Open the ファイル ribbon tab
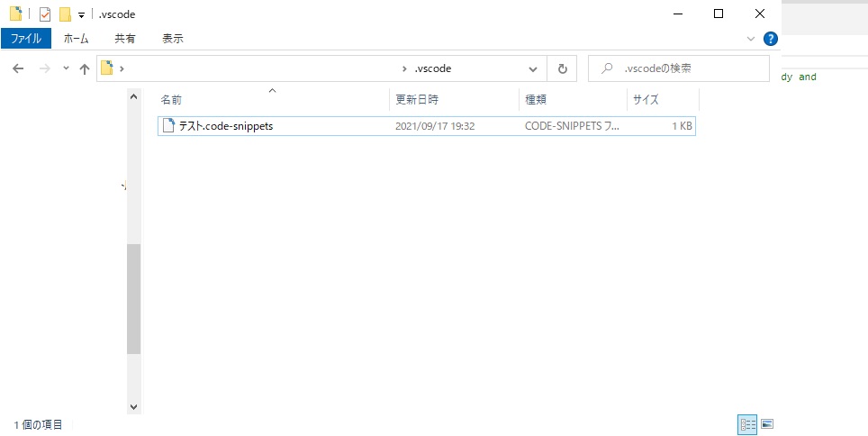The height and width of the screenshot is (436, 868). point(26,38)
